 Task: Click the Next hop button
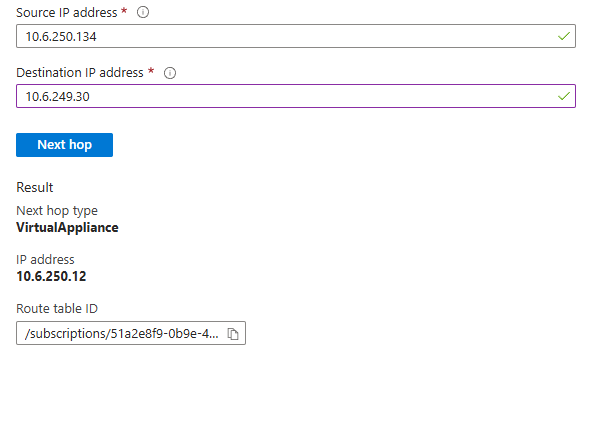pyautogui.click(x=64, y=145)
